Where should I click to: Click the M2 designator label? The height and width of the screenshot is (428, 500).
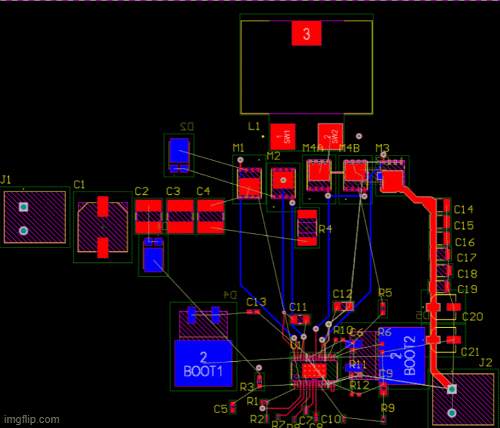point(274,156)
